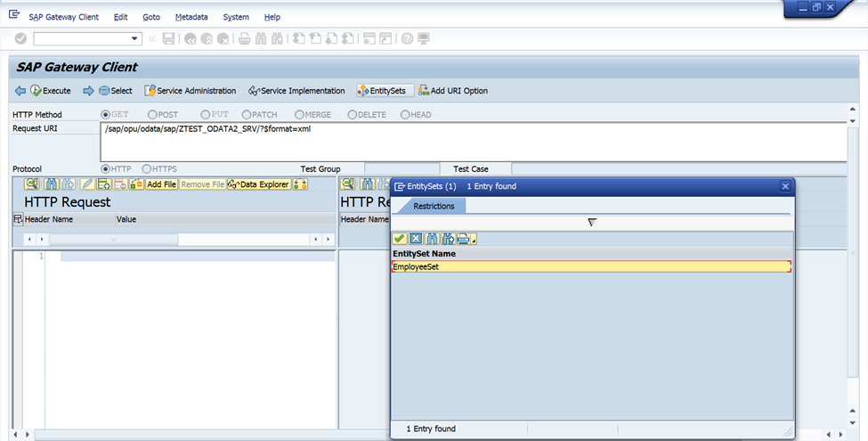
Task: Click Add URI Option
Action: tap(453, 91)
